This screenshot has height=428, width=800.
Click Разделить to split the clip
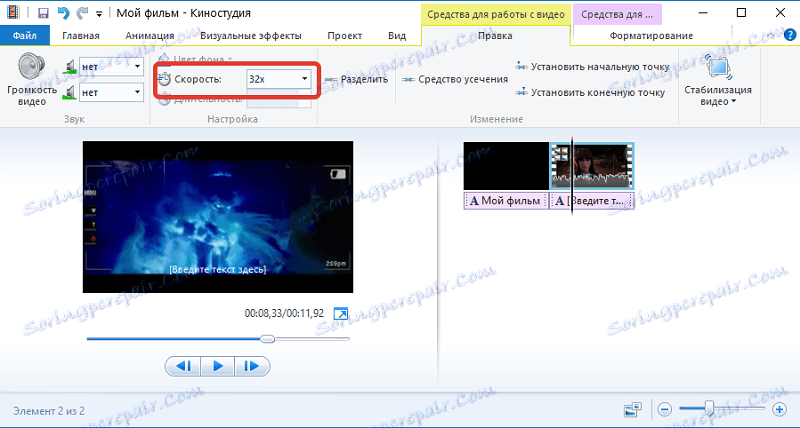pyautogui.click(x=357, y=79)
